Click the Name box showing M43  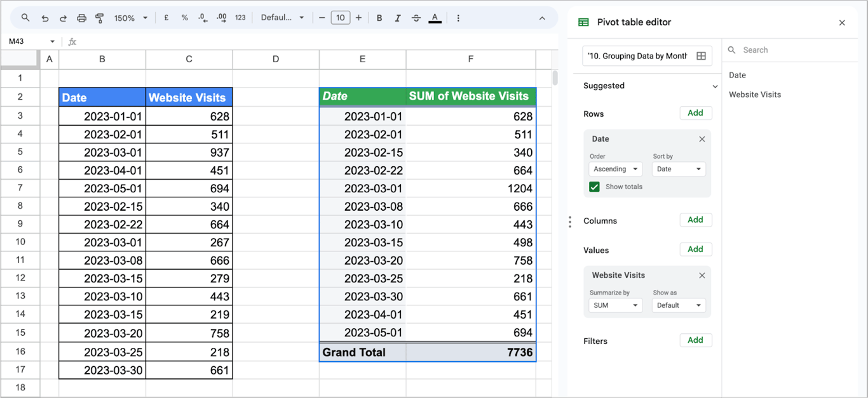coord(25,41)
